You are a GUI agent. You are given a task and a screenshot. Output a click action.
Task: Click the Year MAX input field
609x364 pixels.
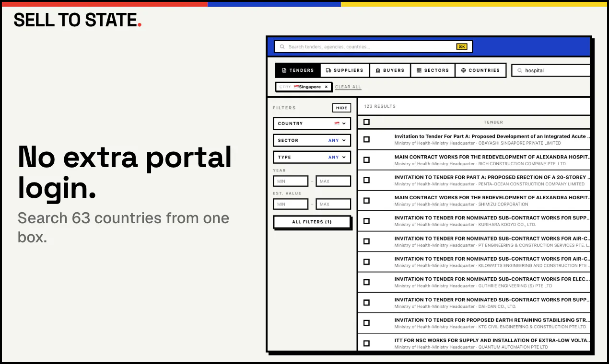(333, 182)
